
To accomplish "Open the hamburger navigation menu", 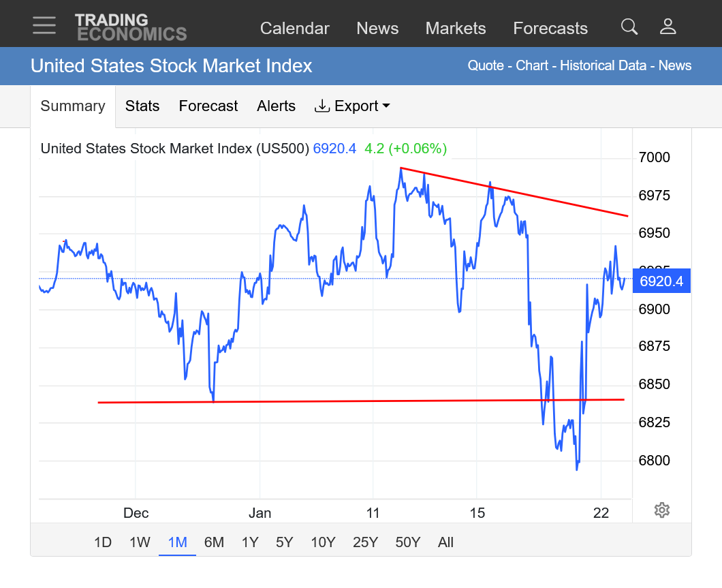I will click(44, 25).
